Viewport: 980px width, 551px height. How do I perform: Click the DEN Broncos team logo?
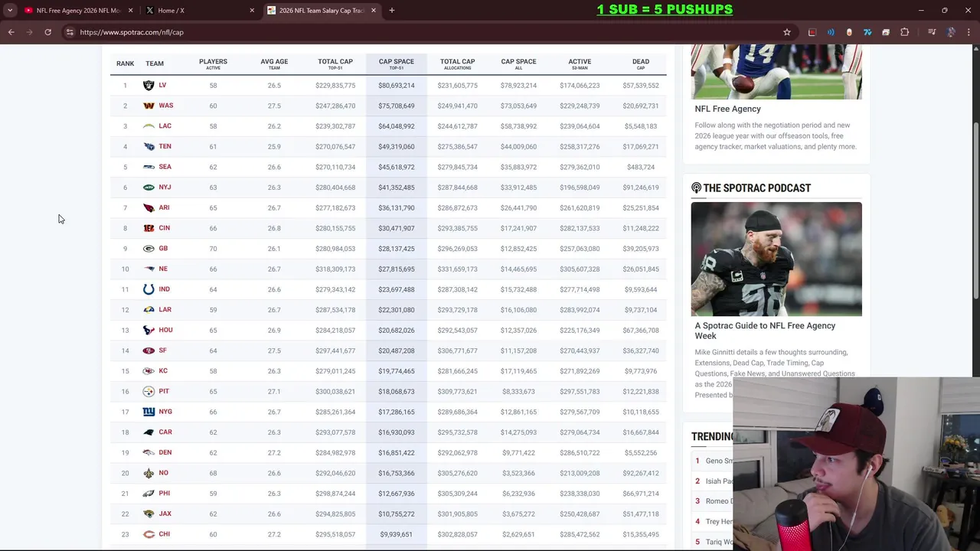[149, 452]
